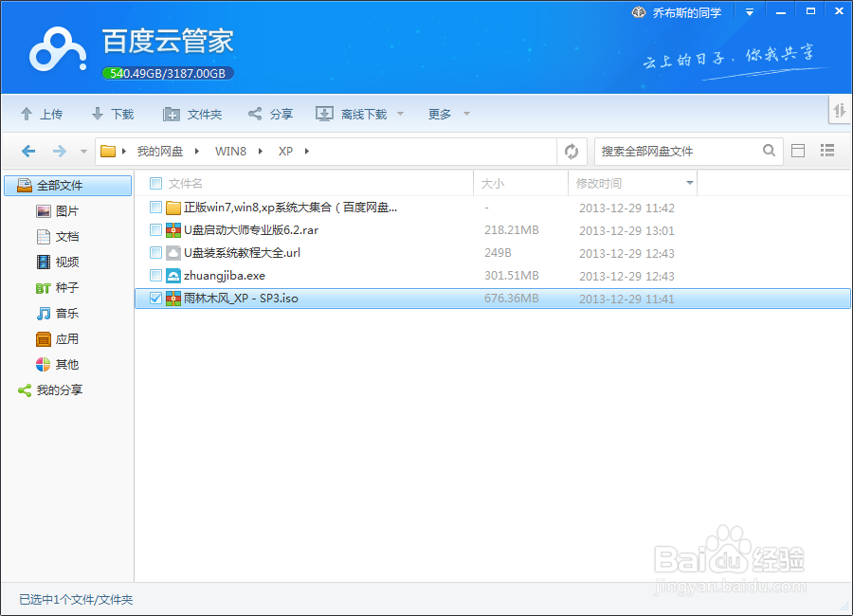Viewport: 853px width, 616px height.
Task: Expand the arrow after 我的网盘 in the path
Action: tap(197, 152)
